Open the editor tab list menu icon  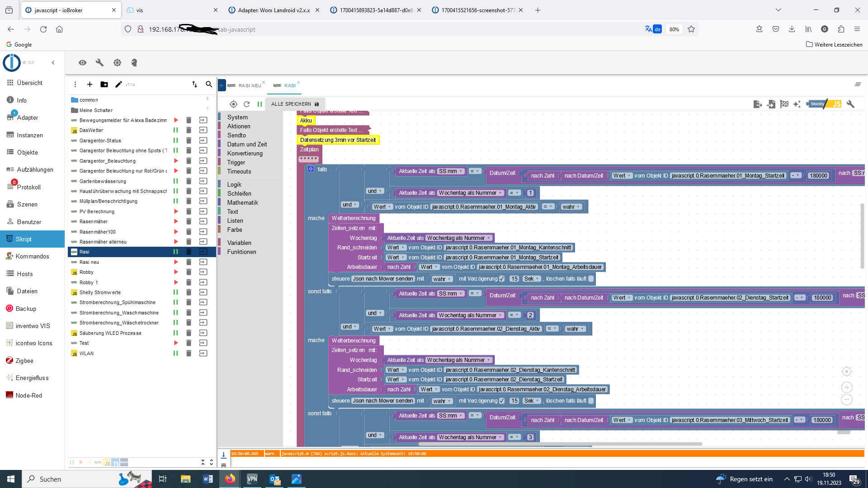[x=858, y=84]
